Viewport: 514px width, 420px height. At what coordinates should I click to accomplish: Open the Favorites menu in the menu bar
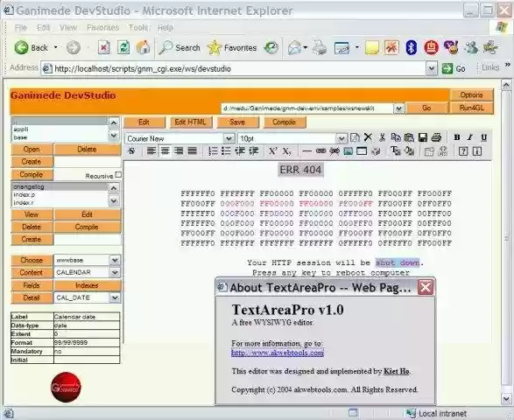coord(103,27)
